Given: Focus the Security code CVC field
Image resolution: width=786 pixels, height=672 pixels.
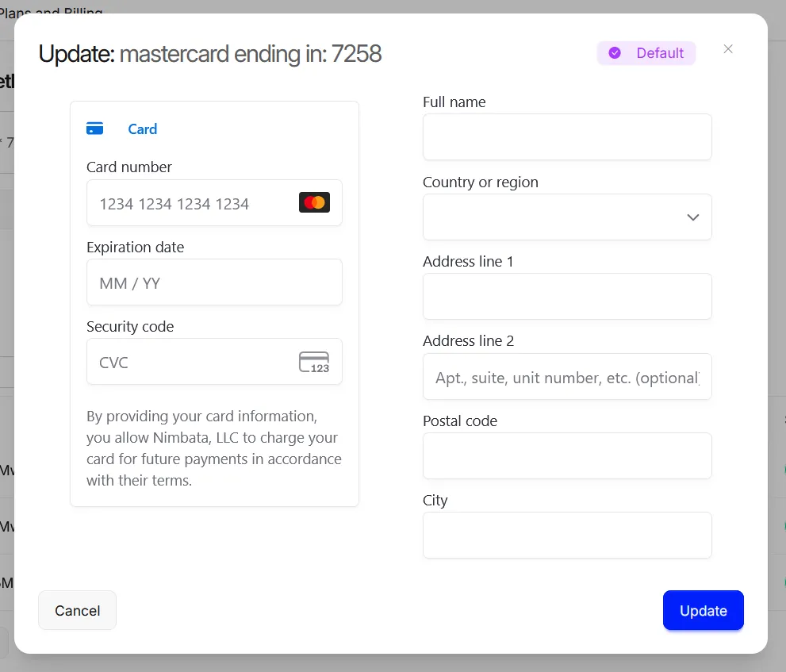Looking at the screenshot, I should tap(215, 362).
